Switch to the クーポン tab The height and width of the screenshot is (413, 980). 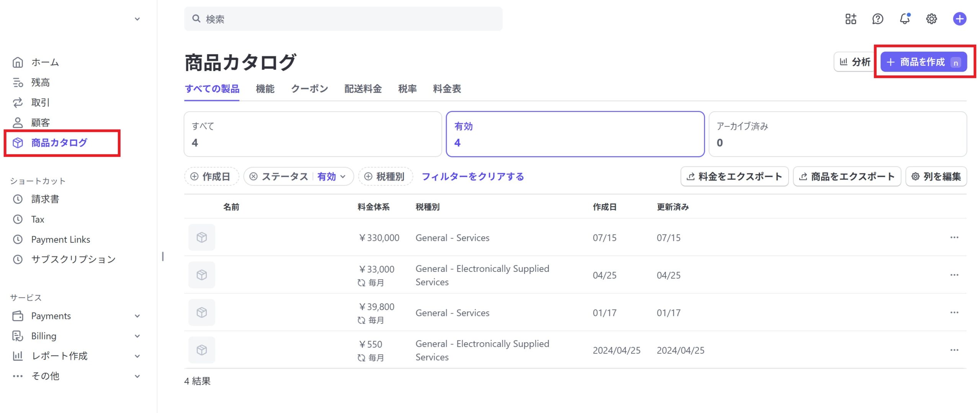click(309, 89)
